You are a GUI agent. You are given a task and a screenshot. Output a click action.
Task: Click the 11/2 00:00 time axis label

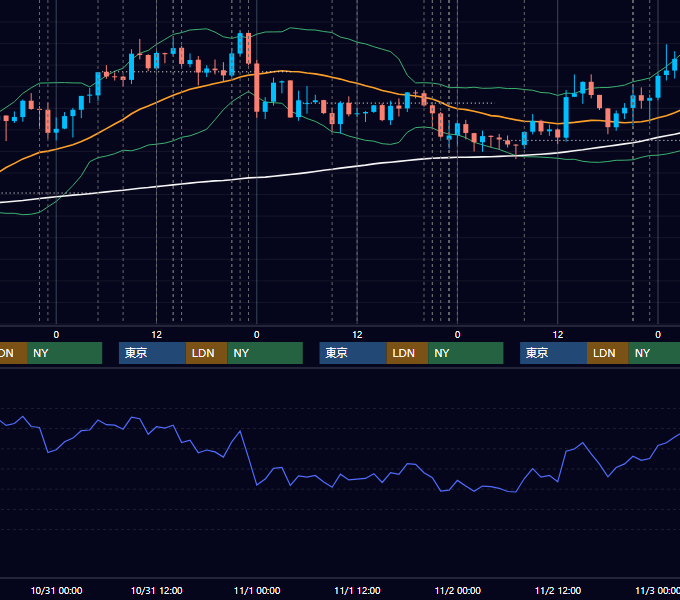(458, 590)
